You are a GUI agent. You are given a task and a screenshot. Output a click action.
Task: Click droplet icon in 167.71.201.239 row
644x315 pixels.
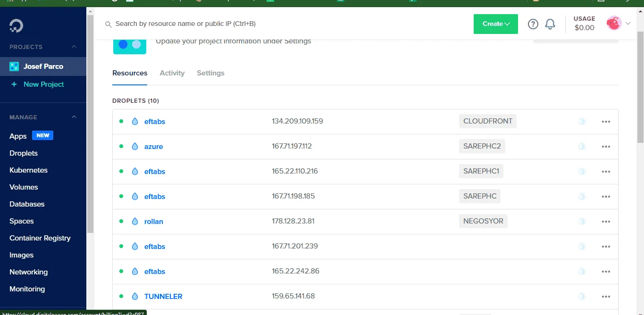135,247
